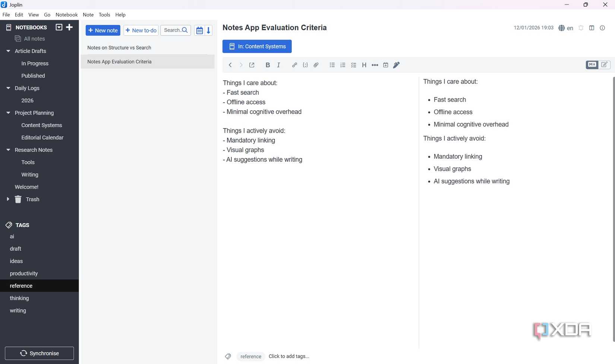
Task: Expand the Trash folder
Action: pyautogui.click(x=8, y=199)
